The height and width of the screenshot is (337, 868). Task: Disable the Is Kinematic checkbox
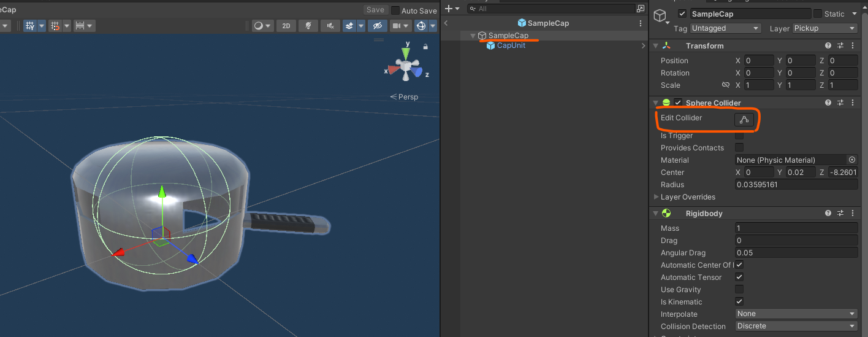click(739, 301)
